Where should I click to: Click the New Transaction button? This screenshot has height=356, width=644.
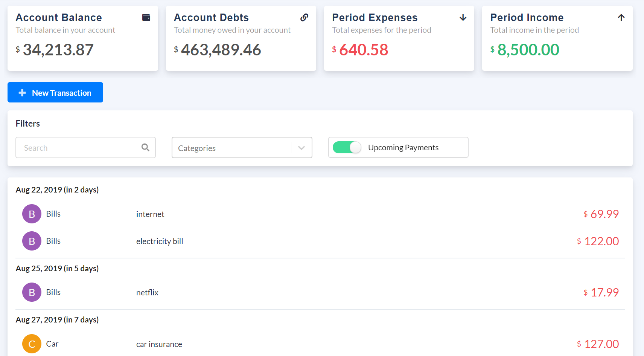click(x=55, y=92)
